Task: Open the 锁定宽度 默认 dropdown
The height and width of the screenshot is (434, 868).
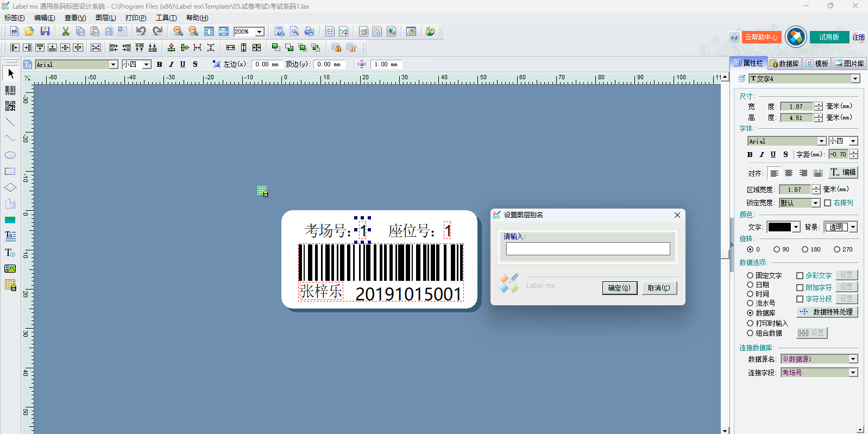Action: [815, 203]
